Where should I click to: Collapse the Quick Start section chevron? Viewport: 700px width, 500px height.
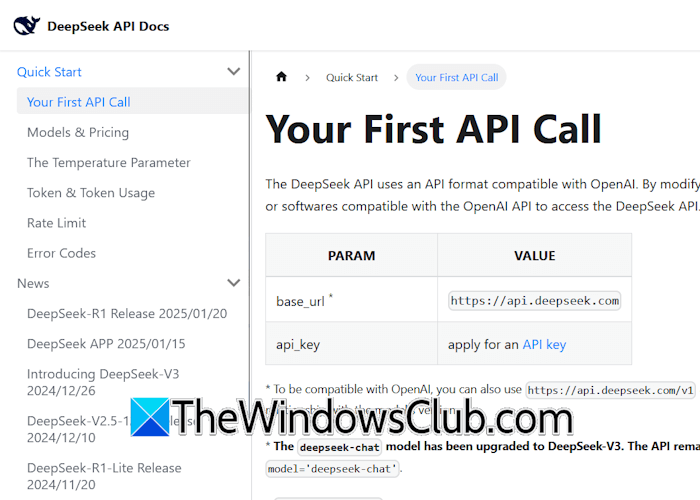(234, 72)
